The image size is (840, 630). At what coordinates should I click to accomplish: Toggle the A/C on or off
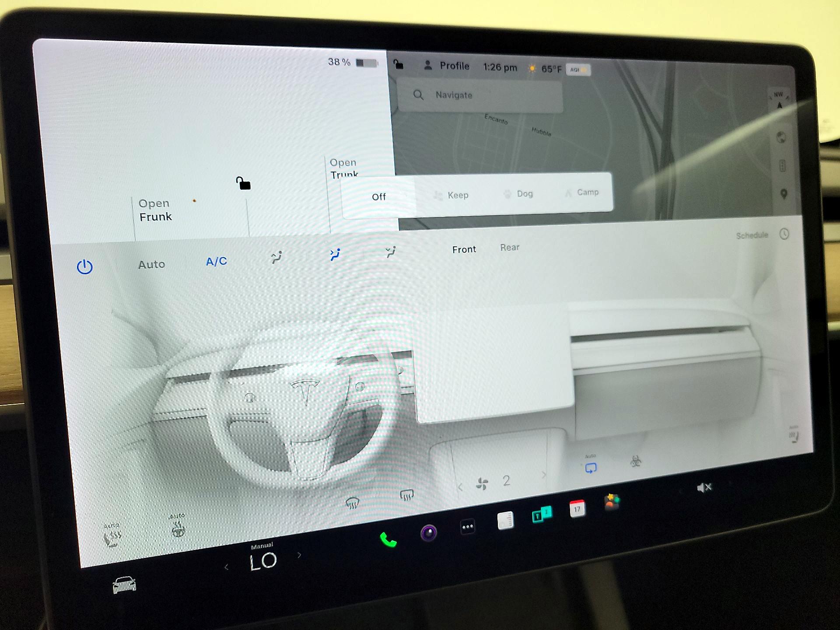[x=215, y=261]
